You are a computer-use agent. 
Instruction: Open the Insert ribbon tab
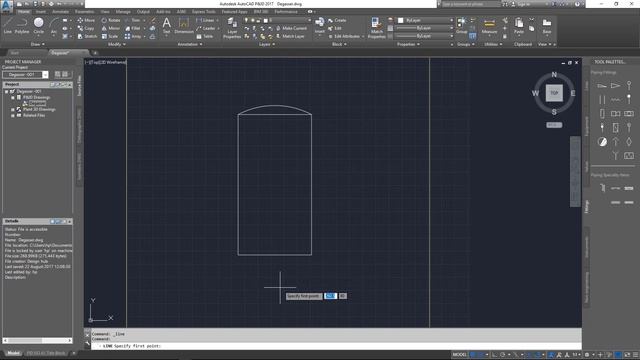point(41,12)
